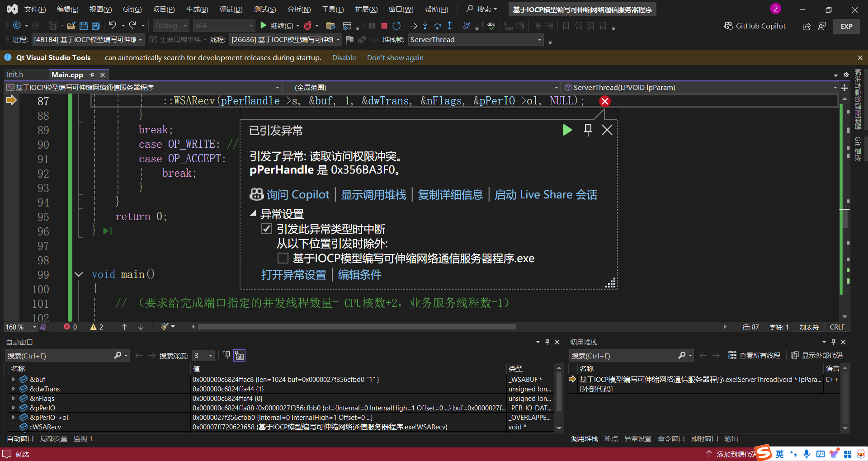Continue execution via green play in exception popup
Image resolution: width=868 pixels, height=461 pixels.
(x=567, y=130)
